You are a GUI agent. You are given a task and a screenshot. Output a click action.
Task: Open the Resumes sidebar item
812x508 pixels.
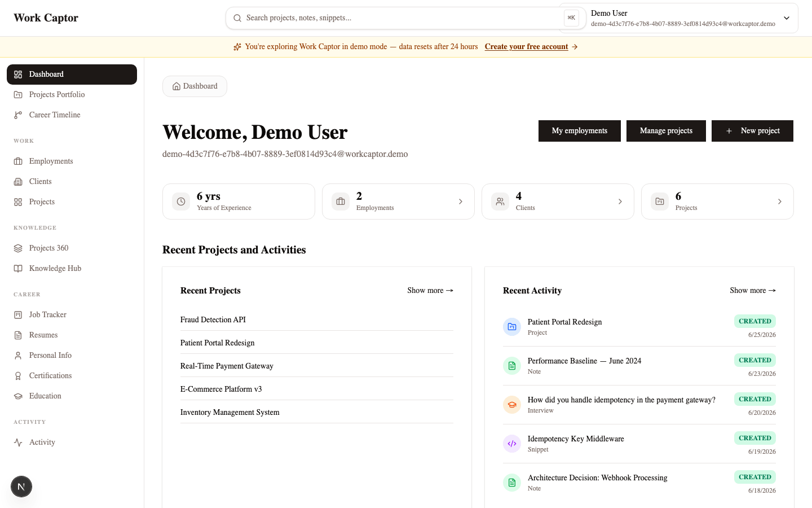click(x=72, y=335)
